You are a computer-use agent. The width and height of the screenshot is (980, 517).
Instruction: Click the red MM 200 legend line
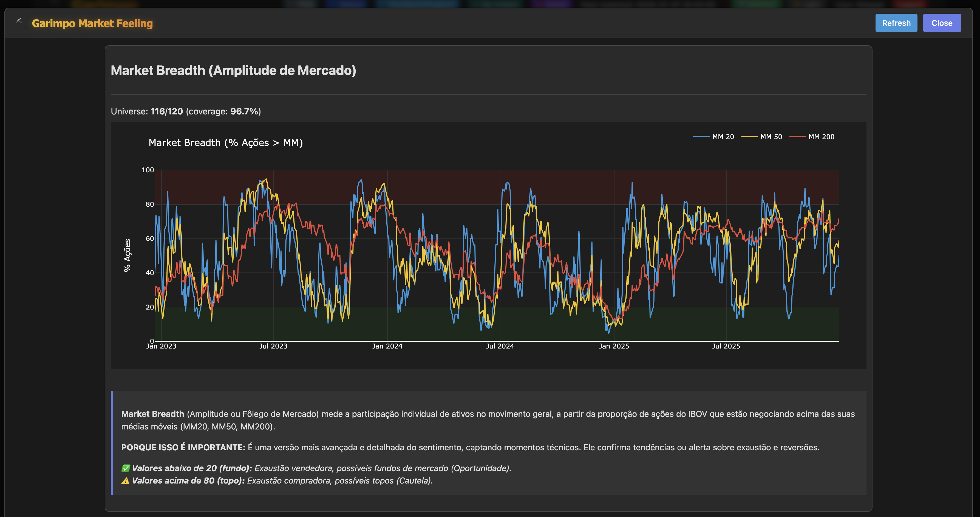[797, 137]
